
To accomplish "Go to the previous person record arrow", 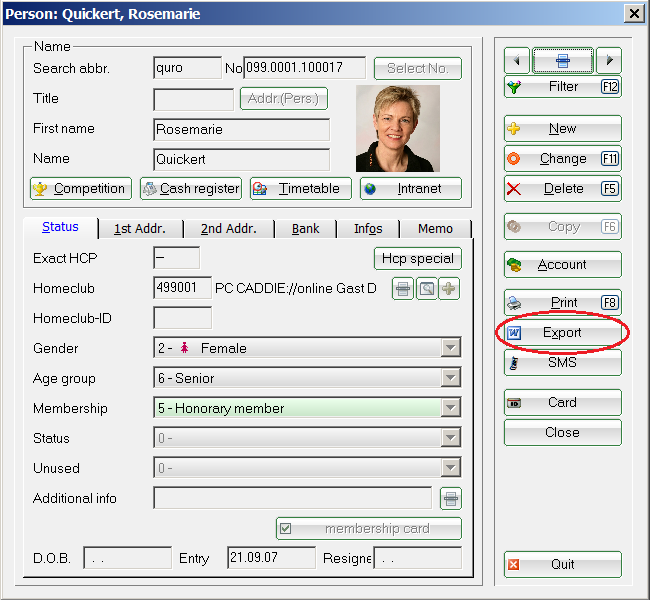I will tap(516, 60).
